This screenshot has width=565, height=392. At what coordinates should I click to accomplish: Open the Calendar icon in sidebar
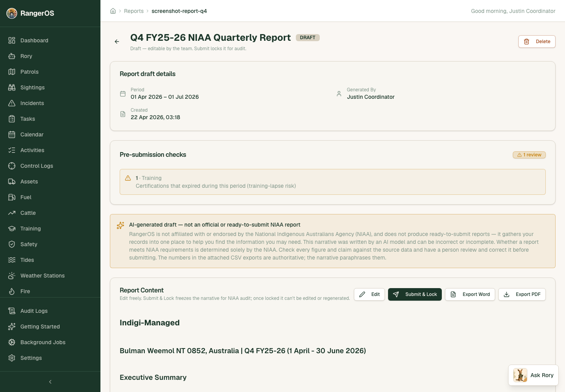point(12,134)
